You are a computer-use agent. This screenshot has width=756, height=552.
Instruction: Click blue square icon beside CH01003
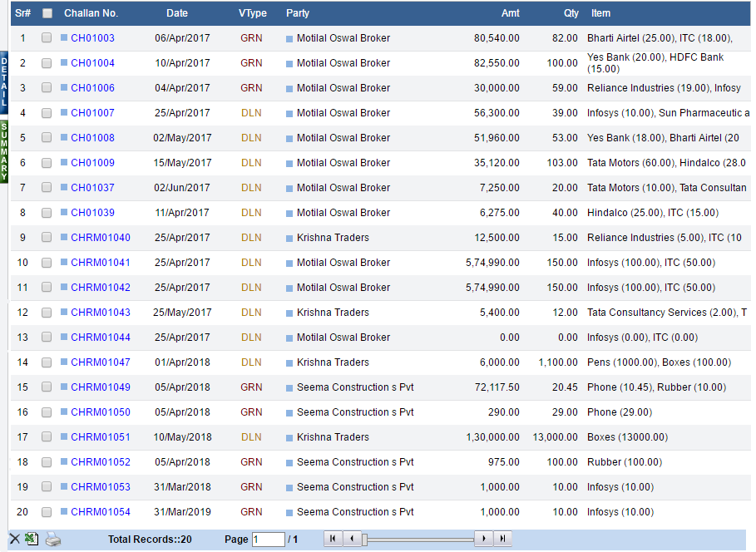64,37
